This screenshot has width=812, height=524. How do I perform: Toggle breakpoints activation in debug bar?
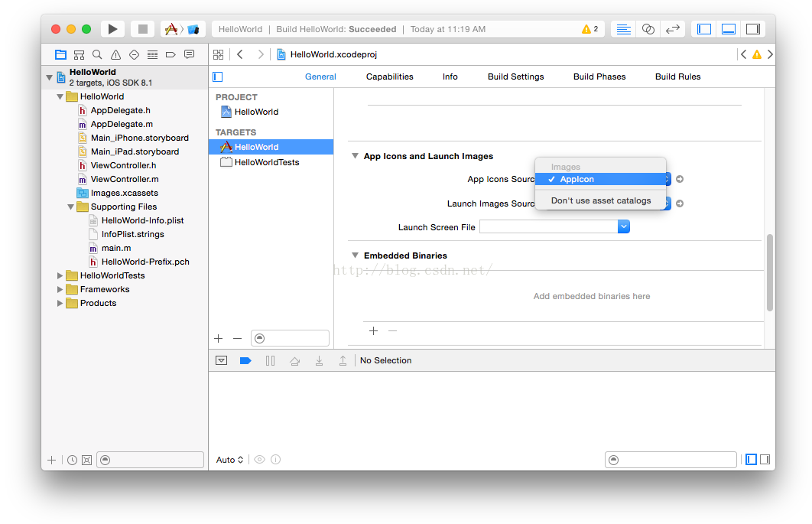245,360
